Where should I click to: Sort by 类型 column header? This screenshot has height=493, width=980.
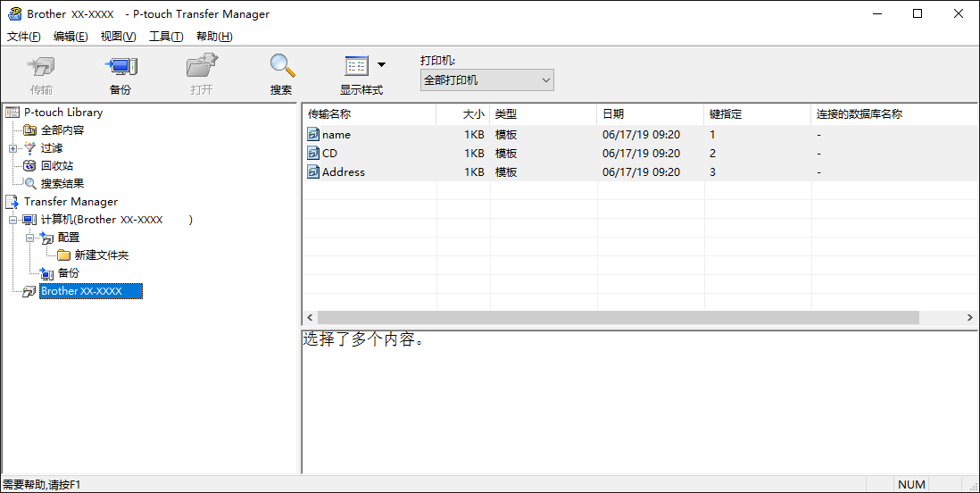point(544,114)
